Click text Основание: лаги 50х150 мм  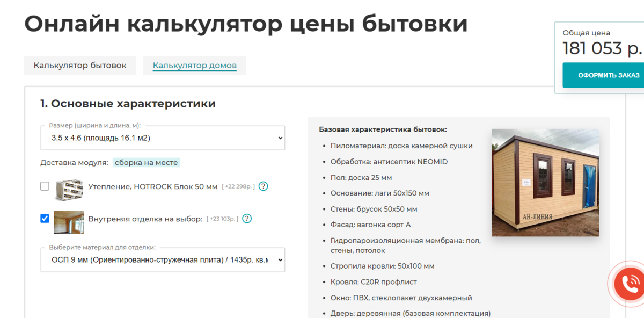pyautogui.click(x=380, y=193)
